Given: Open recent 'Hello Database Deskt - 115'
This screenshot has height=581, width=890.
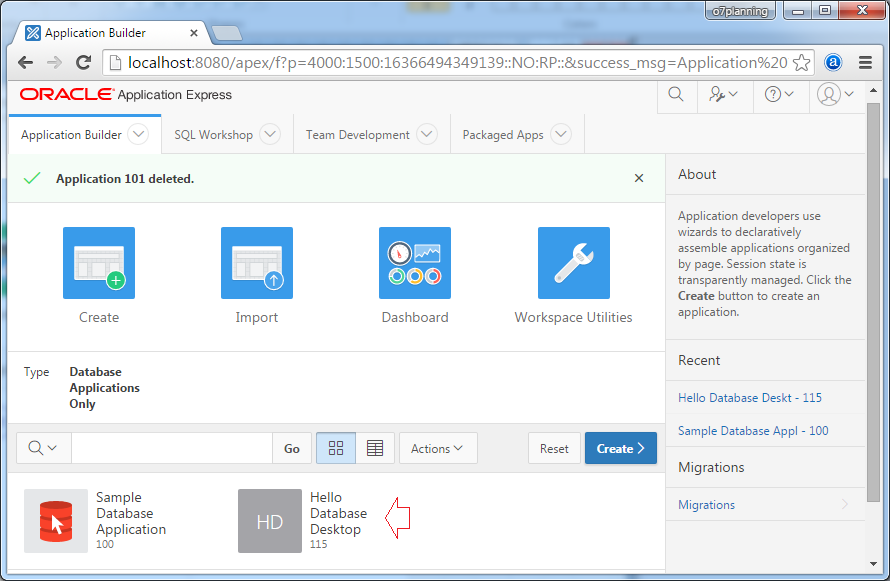Looking at the screenshot, I should [x=750, y=398].
